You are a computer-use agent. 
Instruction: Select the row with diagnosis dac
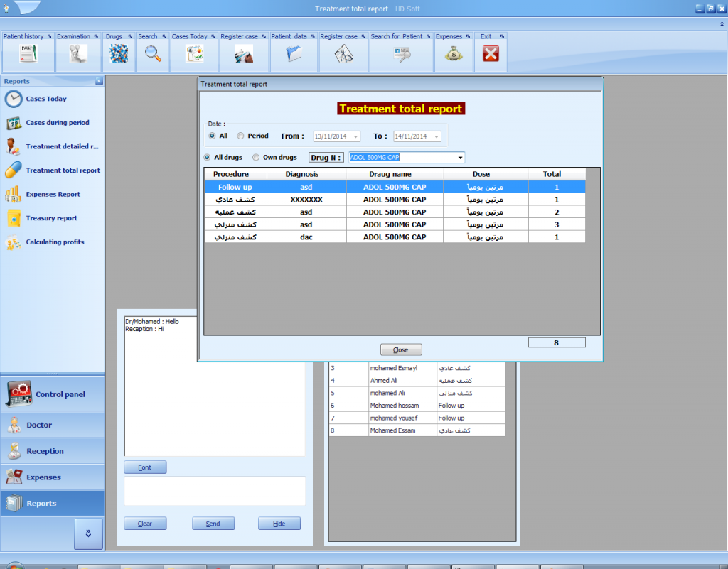pos(395,237)
